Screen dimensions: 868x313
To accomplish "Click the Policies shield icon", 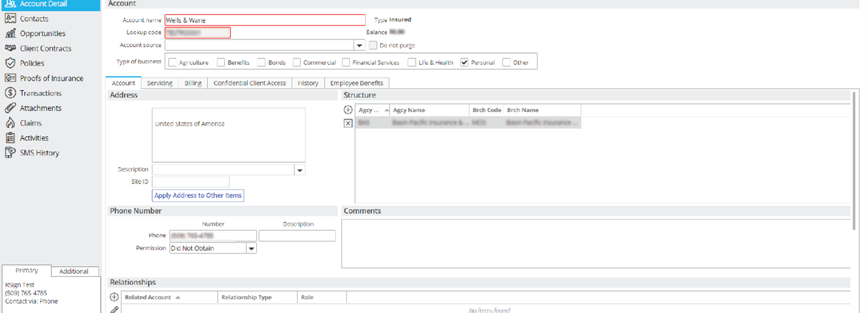I will click(x=10, y=63).
